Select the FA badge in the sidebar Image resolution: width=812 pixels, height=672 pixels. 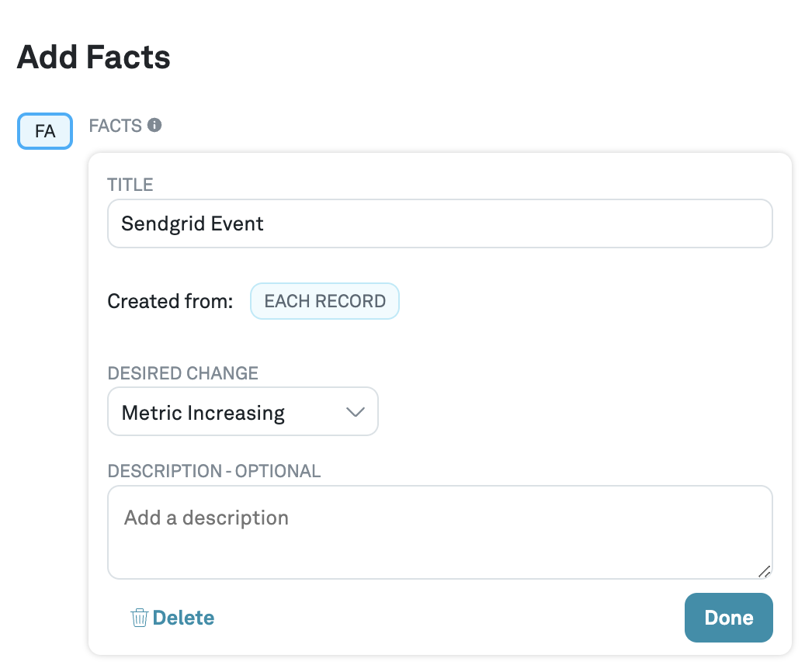pyautogui.click(x=44, y=131)
